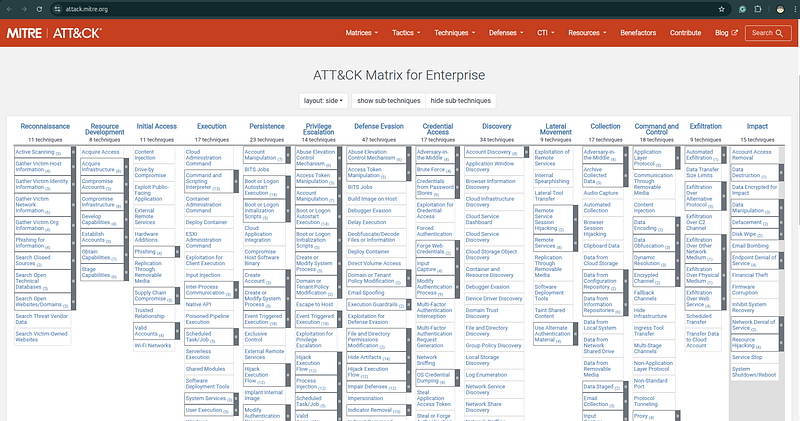Open the Resources dropdown menu
This screenshot has width=800, height=421.
[587, 33]
